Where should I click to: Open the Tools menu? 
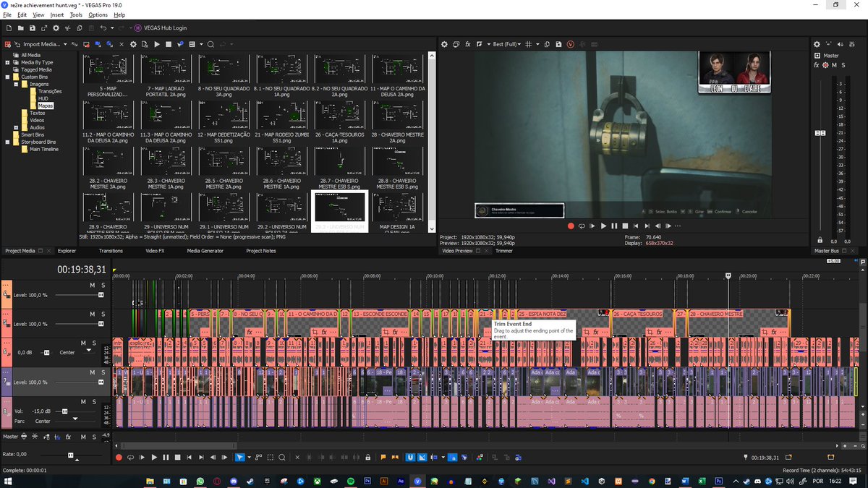[x=76, y=14]
